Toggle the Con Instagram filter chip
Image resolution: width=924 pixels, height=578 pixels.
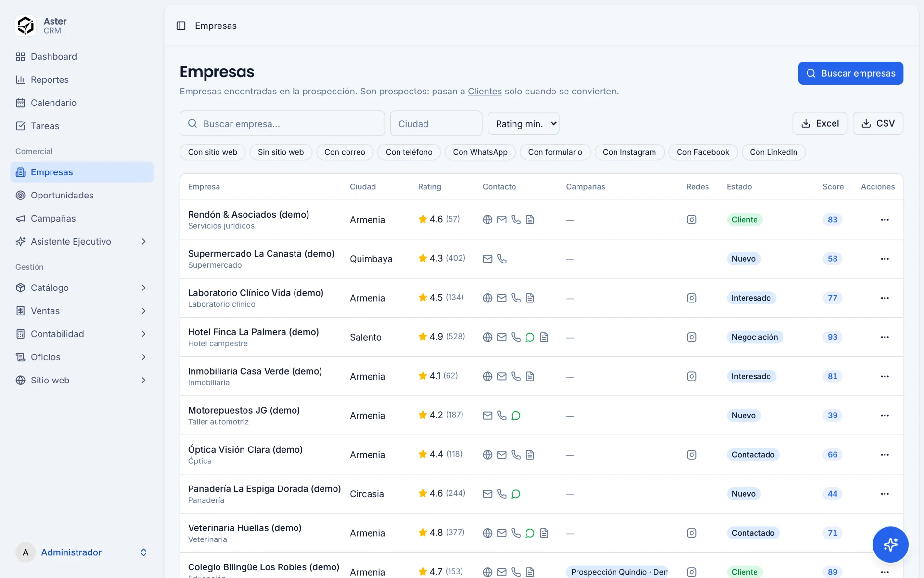629,152
